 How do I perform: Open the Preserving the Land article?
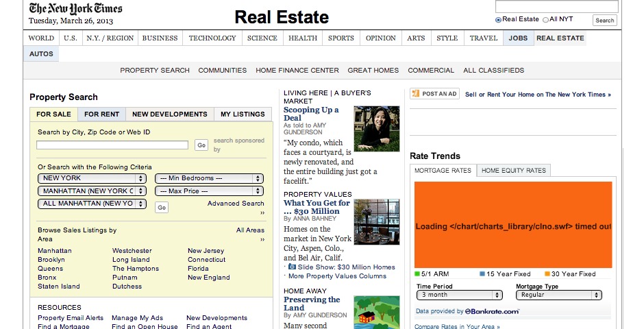[312, 304]
